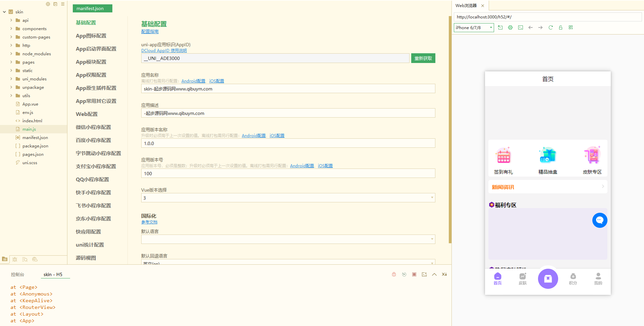Tap the 精品抽盒 icon in the phone preview
The image size is (644, 326).
click(x=548, y=155)
